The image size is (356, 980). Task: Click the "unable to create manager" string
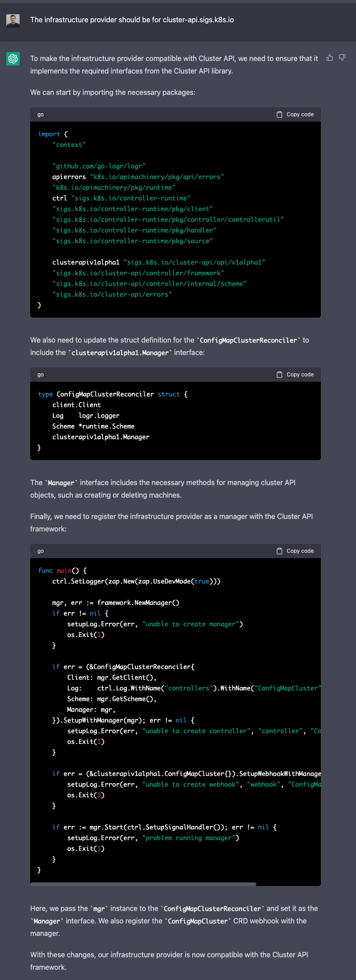coord(190,624)
